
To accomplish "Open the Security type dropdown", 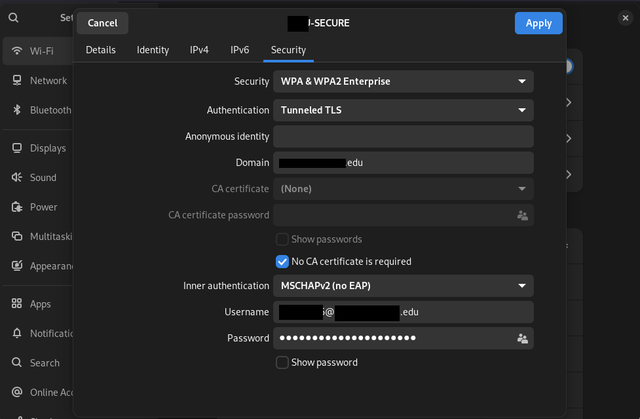I will pos(403,82).
